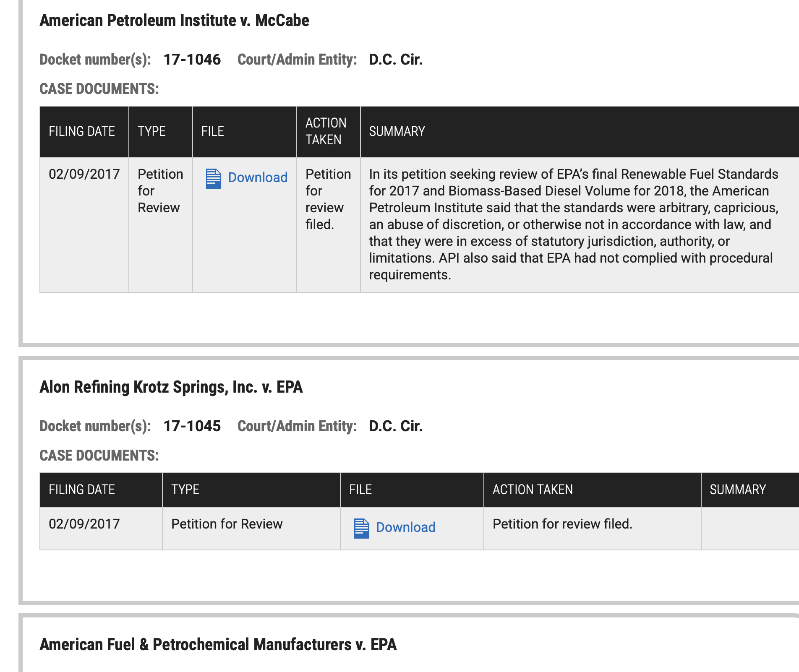Select the Petition for Review cell in Alon table
799x672 pixels.
(227, 524)
